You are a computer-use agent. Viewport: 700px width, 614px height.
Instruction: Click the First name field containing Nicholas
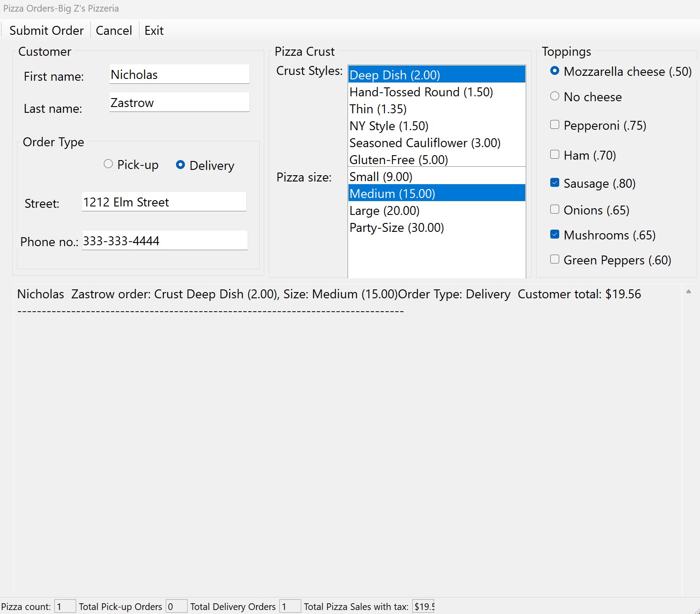tap(180, 74)
